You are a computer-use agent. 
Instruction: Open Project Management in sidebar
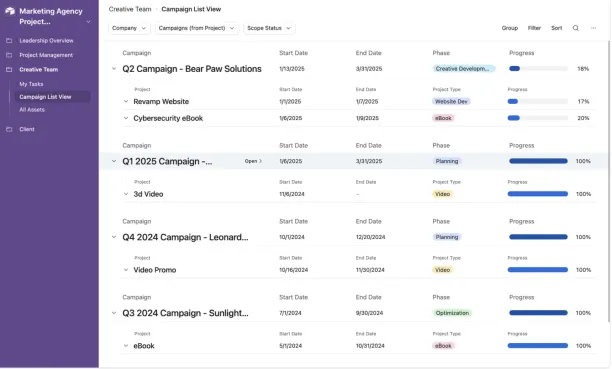(46, 55)
